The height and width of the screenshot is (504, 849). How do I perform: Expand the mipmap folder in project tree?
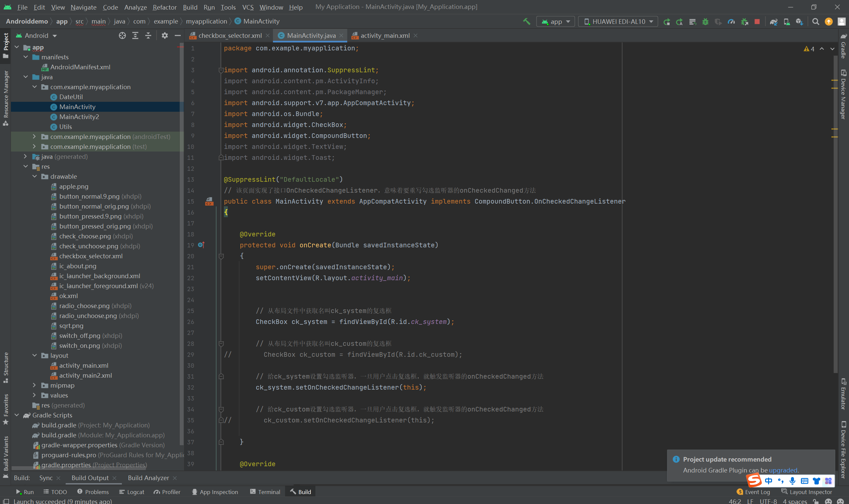point(34,385)
